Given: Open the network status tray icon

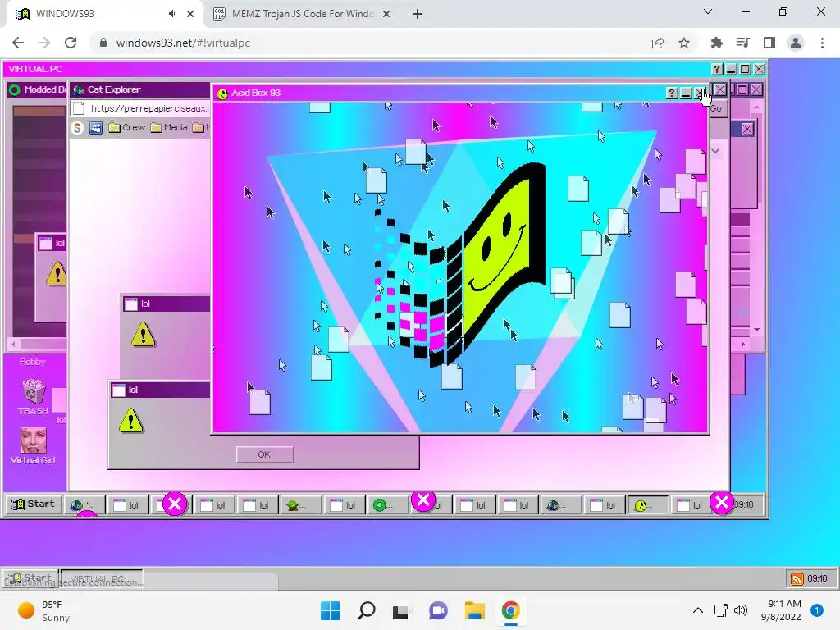Looking at the screenshot, I should 721,610.
